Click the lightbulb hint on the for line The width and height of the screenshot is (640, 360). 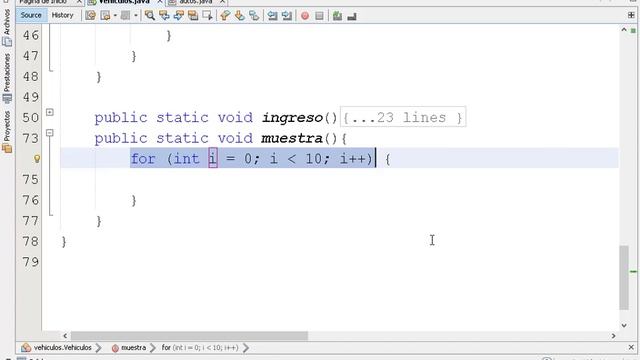[x=37, y=159]
